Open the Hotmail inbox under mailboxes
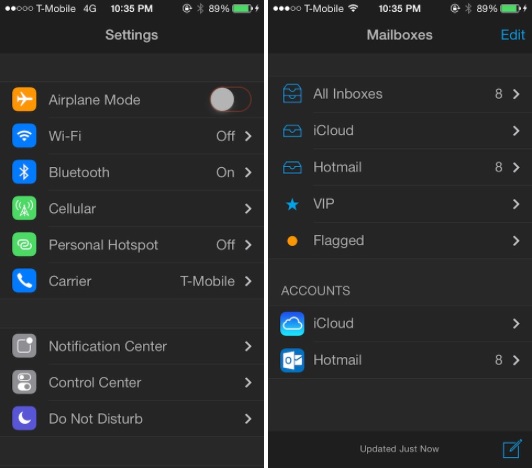The image size is (532, 468). point(400,167)
